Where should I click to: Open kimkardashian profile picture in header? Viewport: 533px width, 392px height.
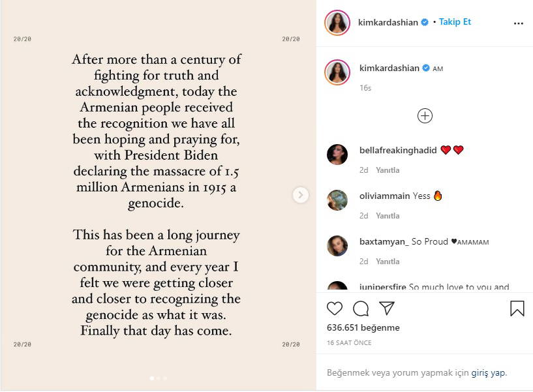pos(337,23)
